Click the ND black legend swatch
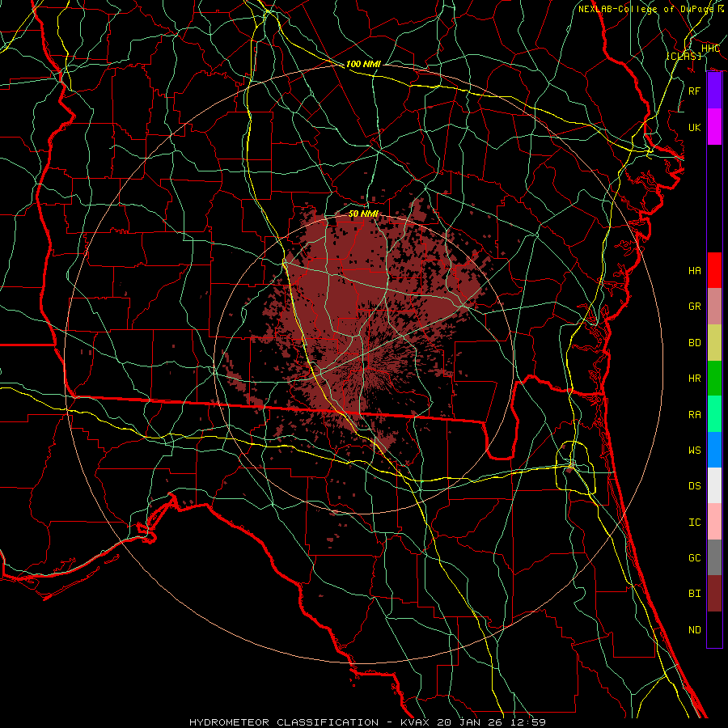 click(714, 629)
